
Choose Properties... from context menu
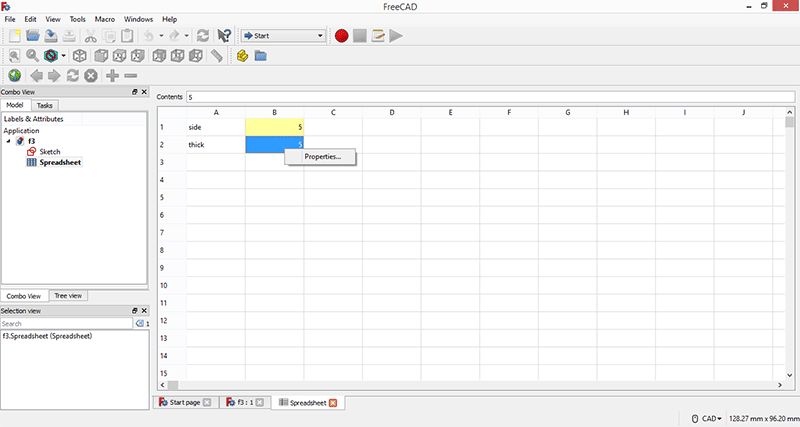point(322,157)
